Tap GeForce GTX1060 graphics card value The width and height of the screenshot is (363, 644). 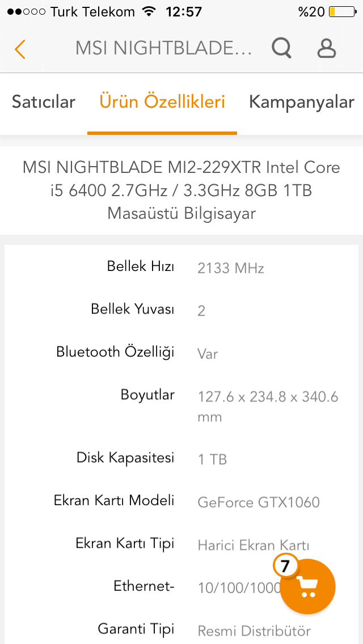coord(259,502)
